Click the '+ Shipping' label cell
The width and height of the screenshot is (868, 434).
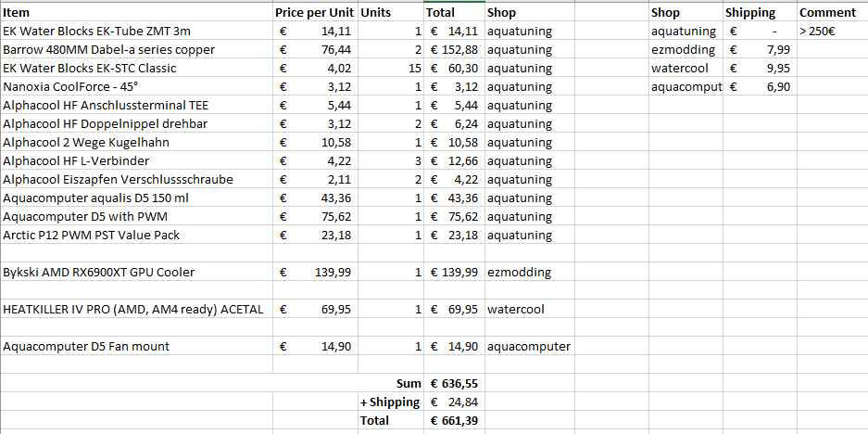point(389,402)
